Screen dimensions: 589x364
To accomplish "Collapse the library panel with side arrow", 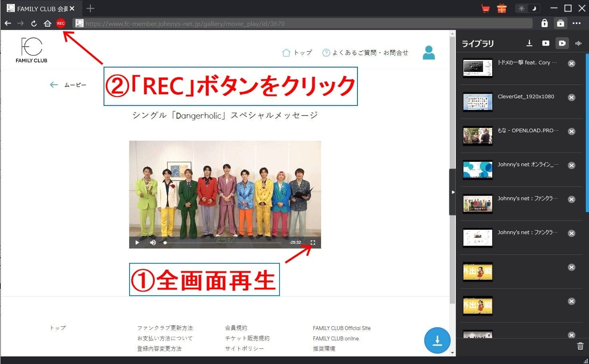I will click(453, 192).
